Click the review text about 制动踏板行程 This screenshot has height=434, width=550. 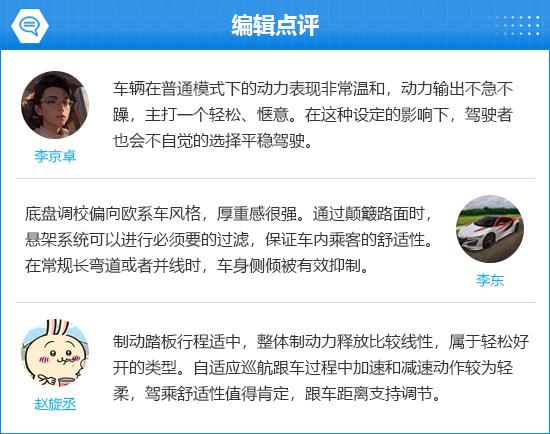click(x=321, y=368)
